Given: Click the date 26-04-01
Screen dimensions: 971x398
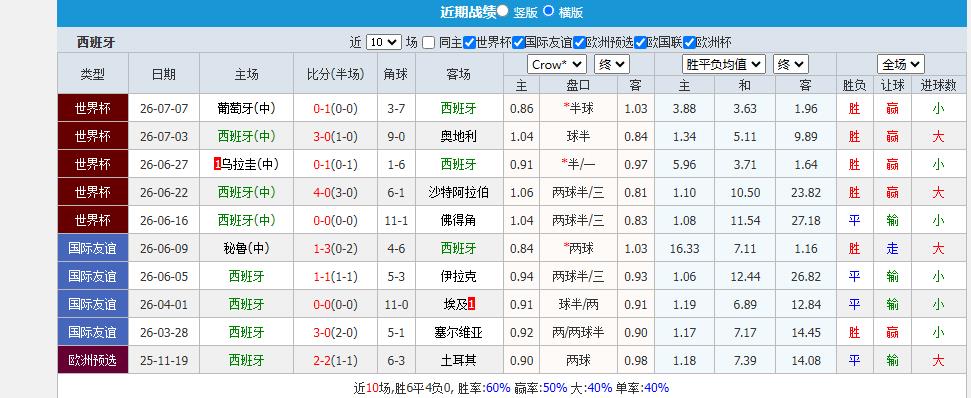Looking at the screenshot, I should [163, 305].
